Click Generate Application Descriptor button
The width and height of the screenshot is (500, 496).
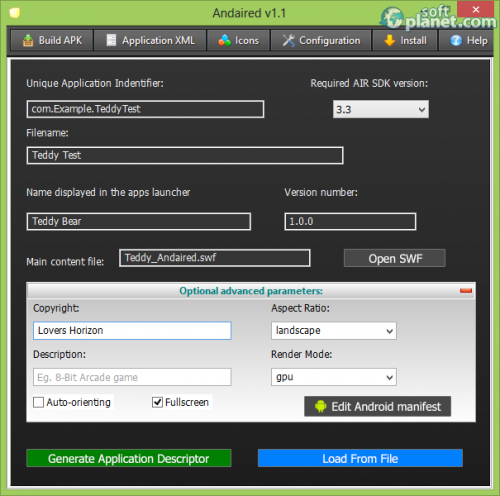point(129,458)
